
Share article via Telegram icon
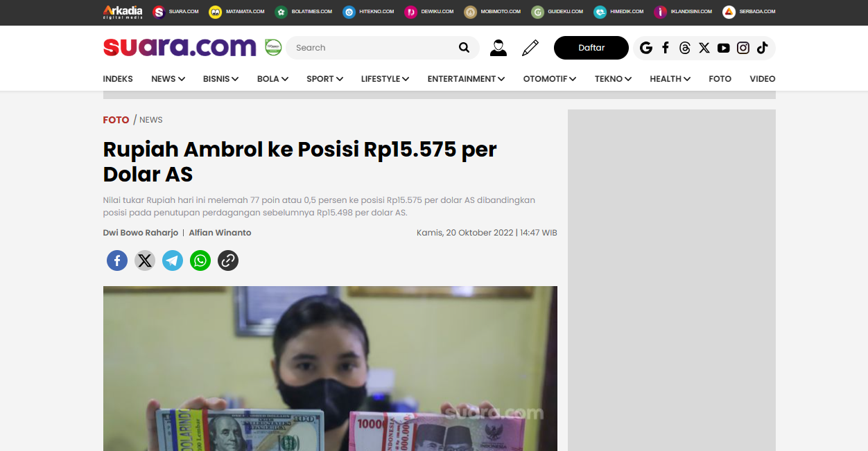tap(173, 260)
